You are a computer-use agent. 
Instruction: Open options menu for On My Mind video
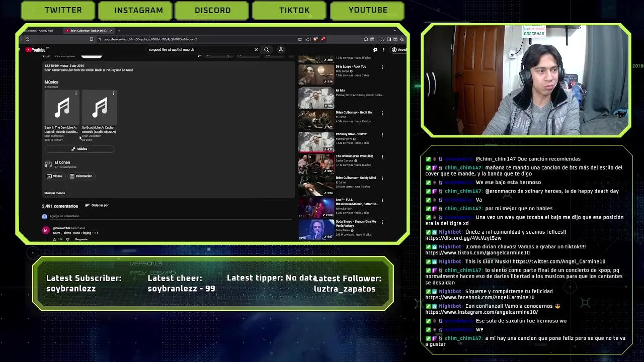click(x=382, y=178)
